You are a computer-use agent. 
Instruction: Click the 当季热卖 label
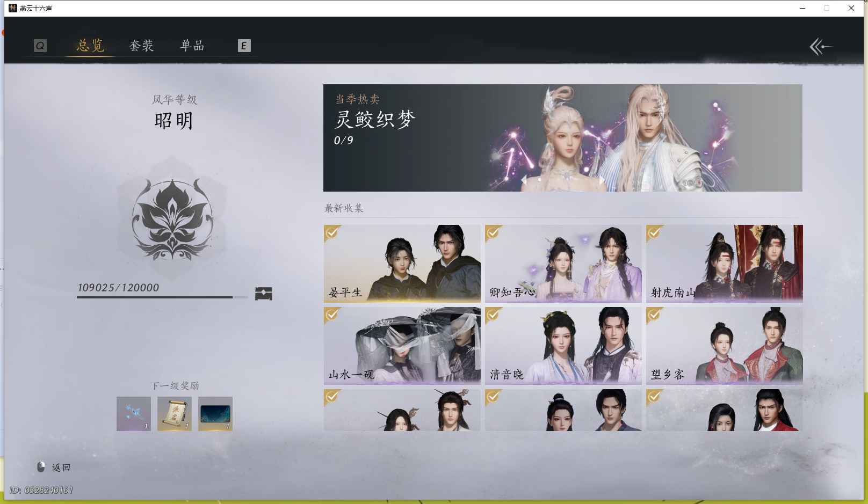[x=358, y=99]
